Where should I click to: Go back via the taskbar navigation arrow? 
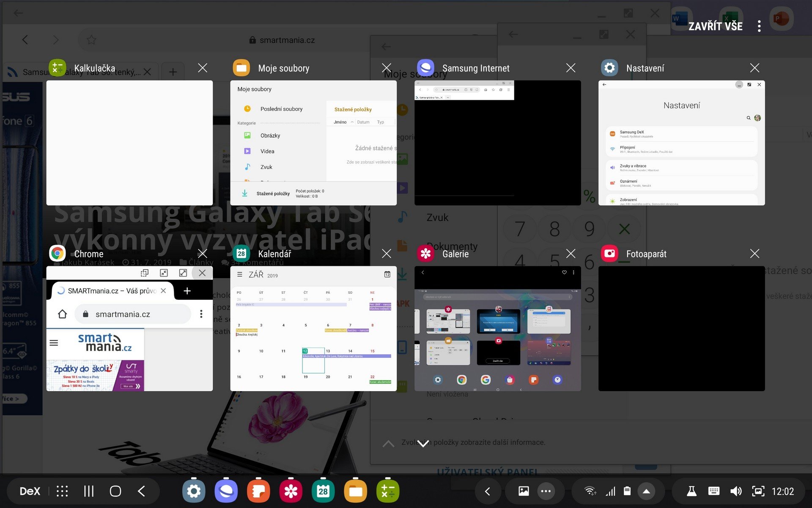[x=142, y=491]
